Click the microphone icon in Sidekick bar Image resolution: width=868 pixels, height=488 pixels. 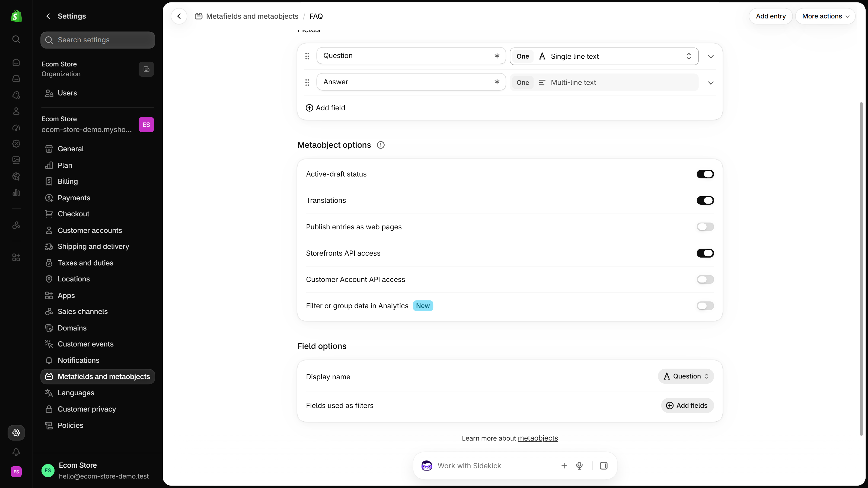coord(579,466)
